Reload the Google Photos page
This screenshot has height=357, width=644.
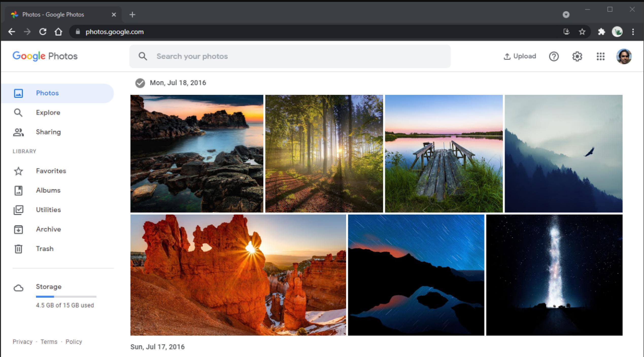pyautogui.click(x=43, y=32)
